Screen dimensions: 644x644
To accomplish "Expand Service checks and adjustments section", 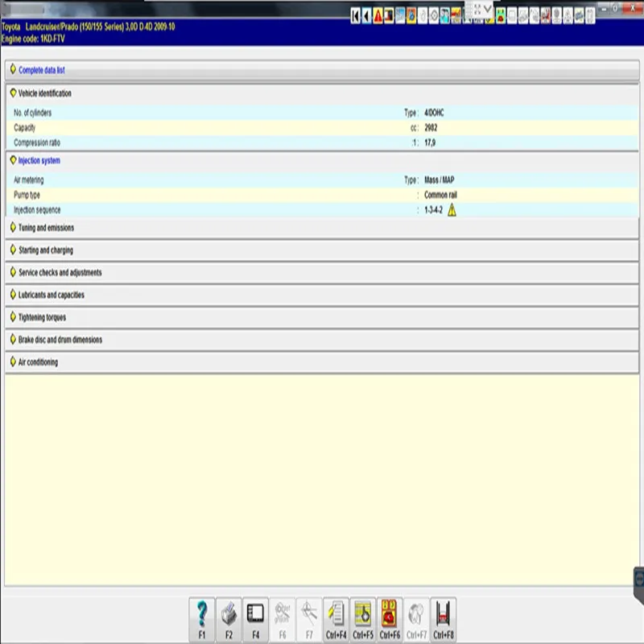I will (x=322, y=272).
